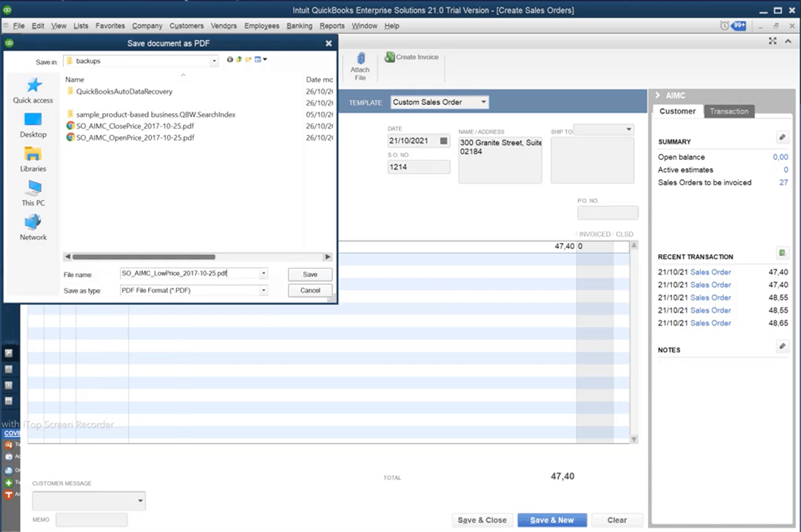This screenshot has height=532, width=801.
Task: Open Quick access in the save dialog
Action: (x=33, y=90)
